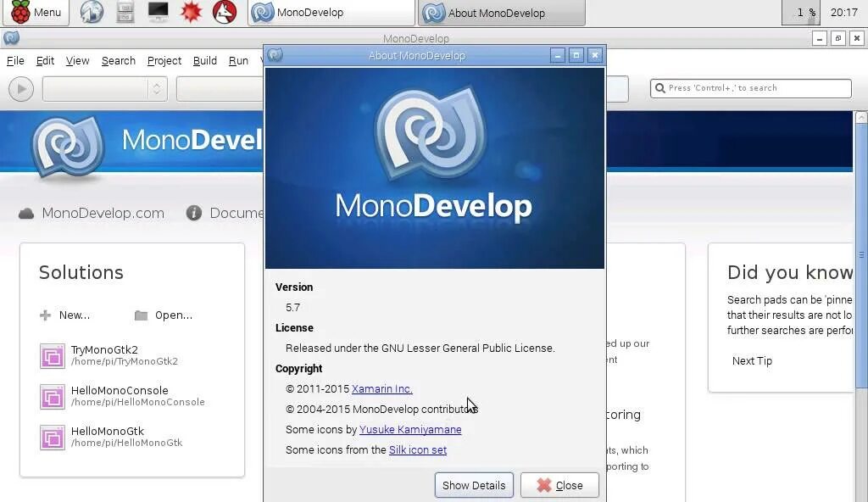Restore the main MonoDevelop window

point(838,38)
